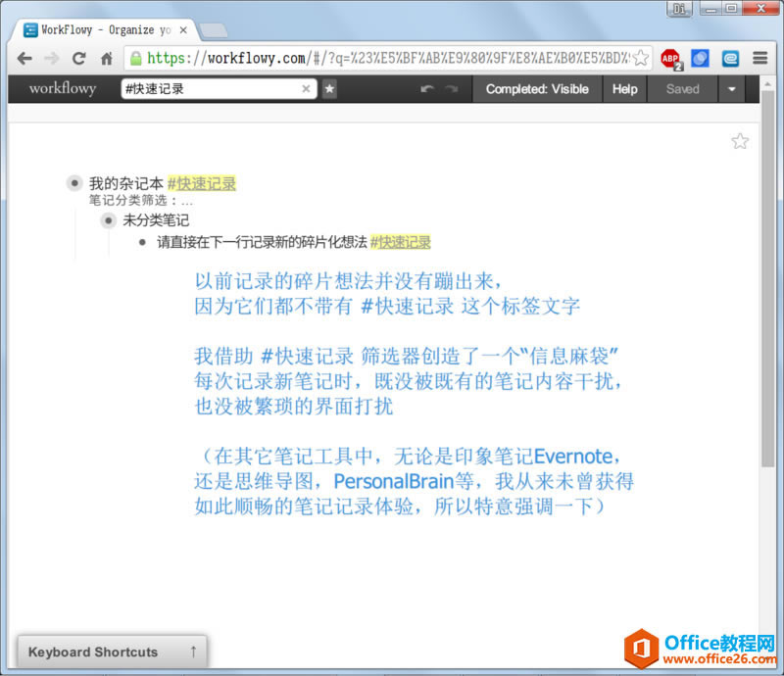Click #快速记录 tag on 碎片化想法 line

coord(401,243)
